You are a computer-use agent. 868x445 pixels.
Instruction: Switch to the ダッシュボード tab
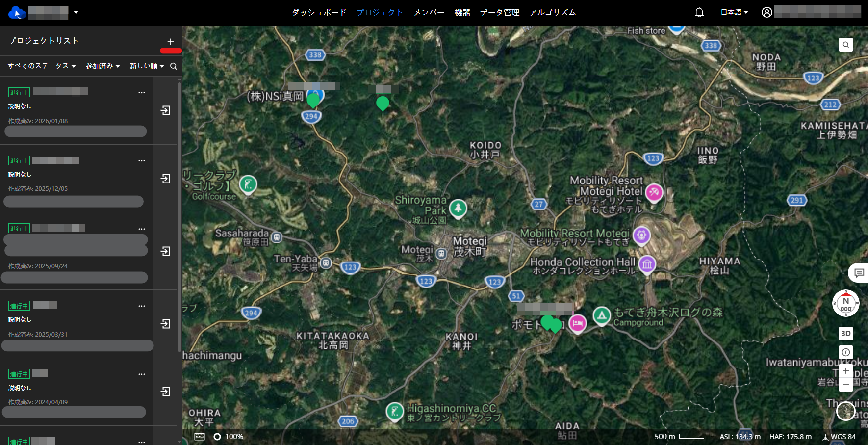tap(319, 12)
